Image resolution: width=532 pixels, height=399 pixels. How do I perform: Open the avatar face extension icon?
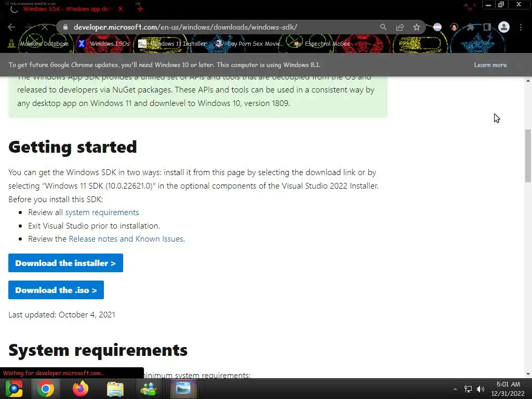coord(454,27)
